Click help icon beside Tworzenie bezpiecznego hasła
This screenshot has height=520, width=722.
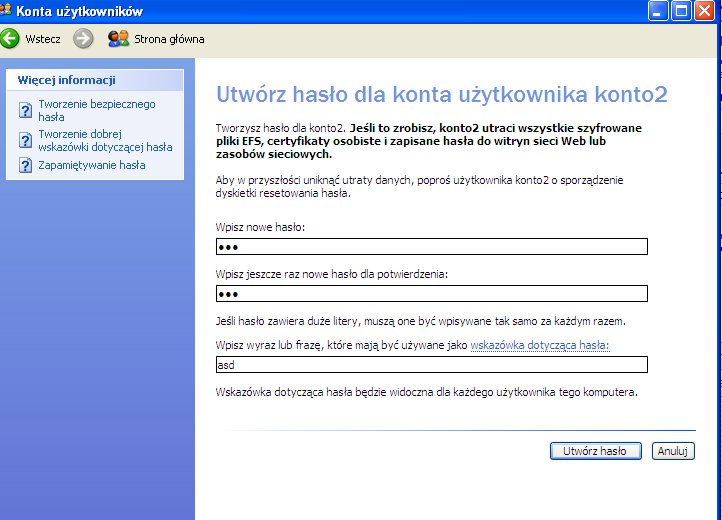pos(26,110)
